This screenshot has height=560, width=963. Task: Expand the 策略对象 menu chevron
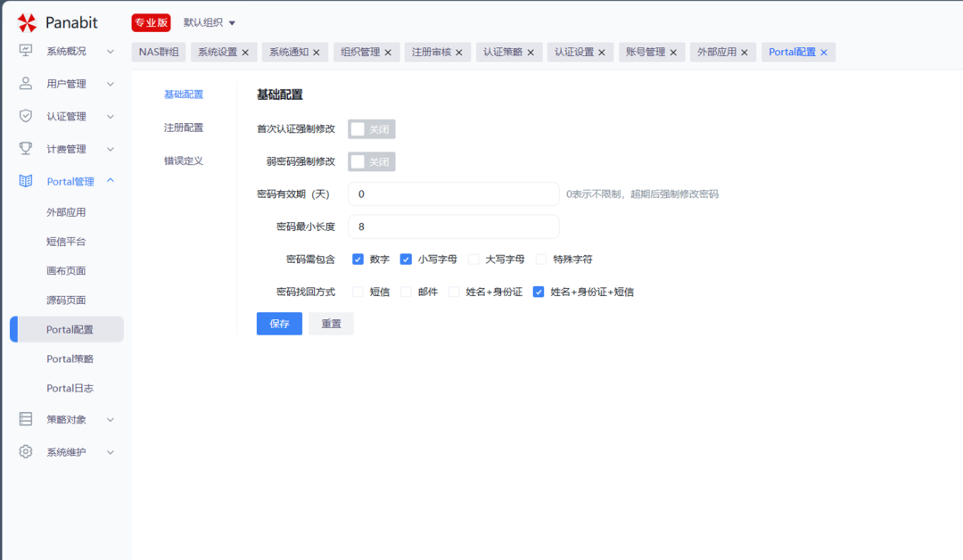(111, 420)
